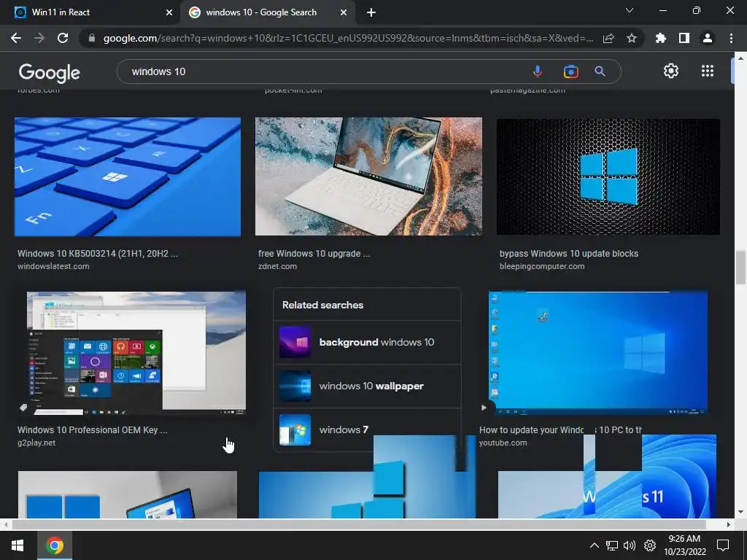The image size is (747, 560).
Task: Open the Google apps grid
Action: (x=708, y=71)
